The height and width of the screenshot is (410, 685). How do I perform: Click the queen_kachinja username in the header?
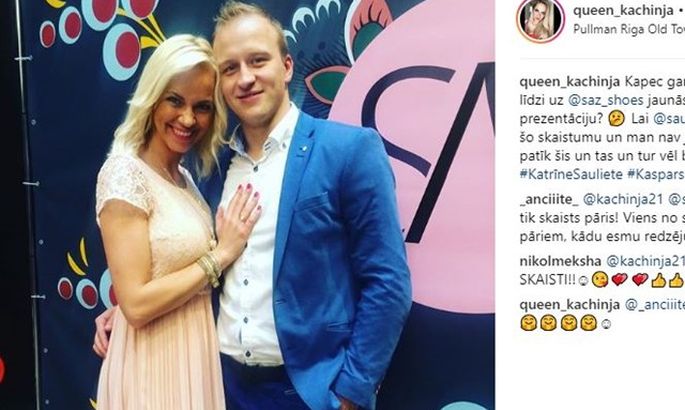[623, 10]
